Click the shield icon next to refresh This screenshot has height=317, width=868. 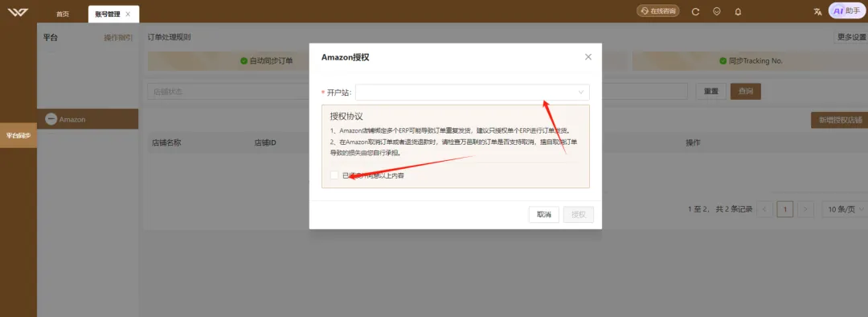point(717,11)
